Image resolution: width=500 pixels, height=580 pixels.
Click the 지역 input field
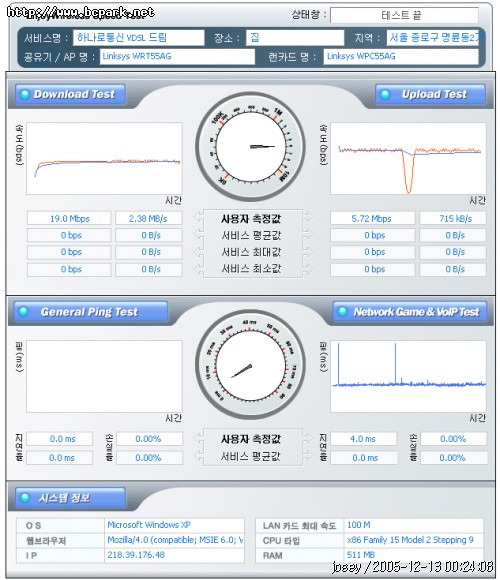[x=433, y=38]
